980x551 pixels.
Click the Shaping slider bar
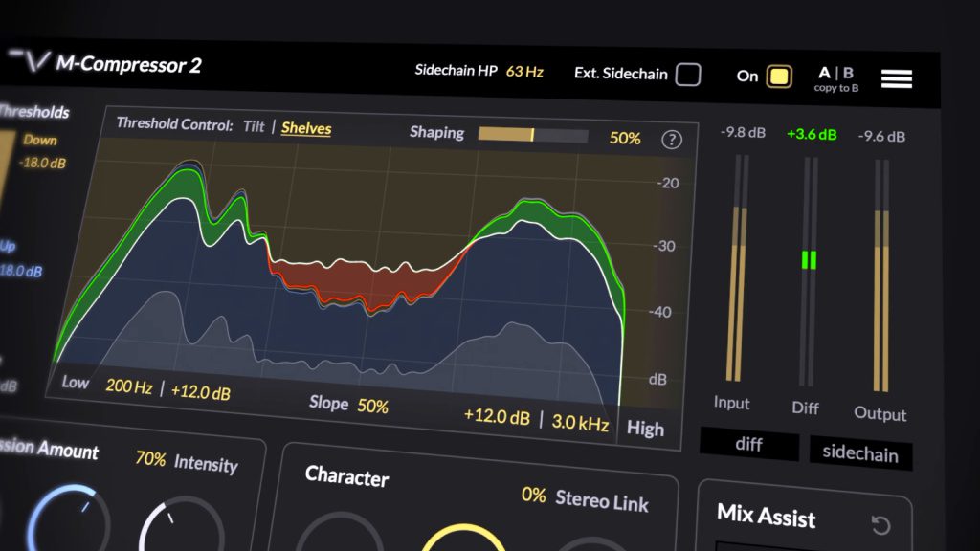[x=533, y=135]
